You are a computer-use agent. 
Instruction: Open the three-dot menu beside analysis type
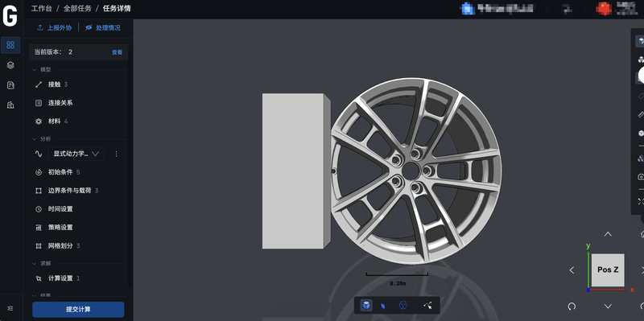pyautogui.click(x=116, y=154)
